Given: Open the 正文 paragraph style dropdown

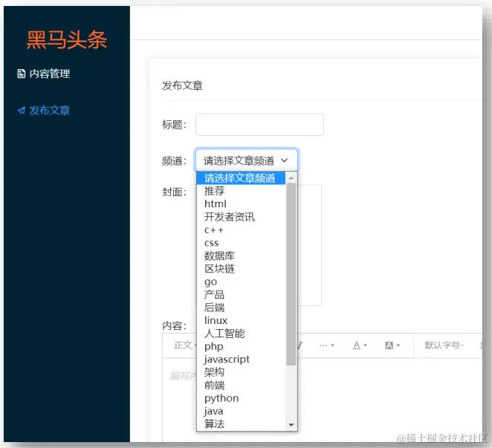Looking at the screenshot, I should tap(184, 345).
